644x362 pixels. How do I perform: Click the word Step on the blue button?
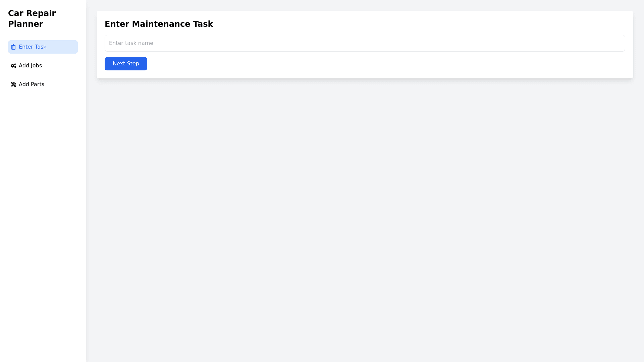click(x=133, y=64)
